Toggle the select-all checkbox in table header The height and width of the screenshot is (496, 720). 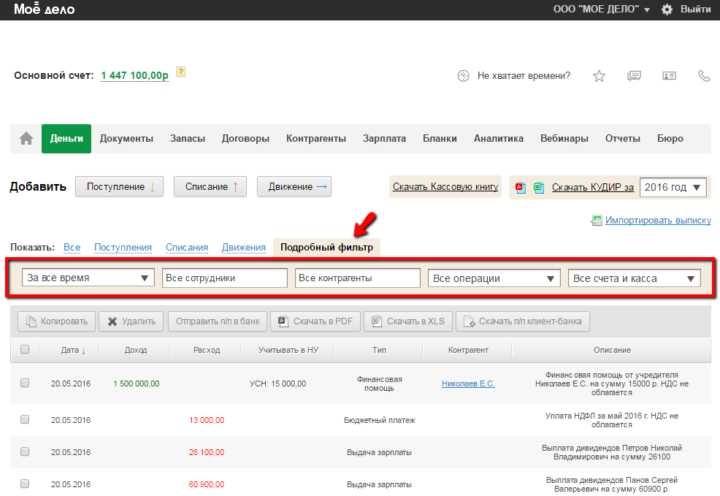pyautogui.click(x=25, y=350)
